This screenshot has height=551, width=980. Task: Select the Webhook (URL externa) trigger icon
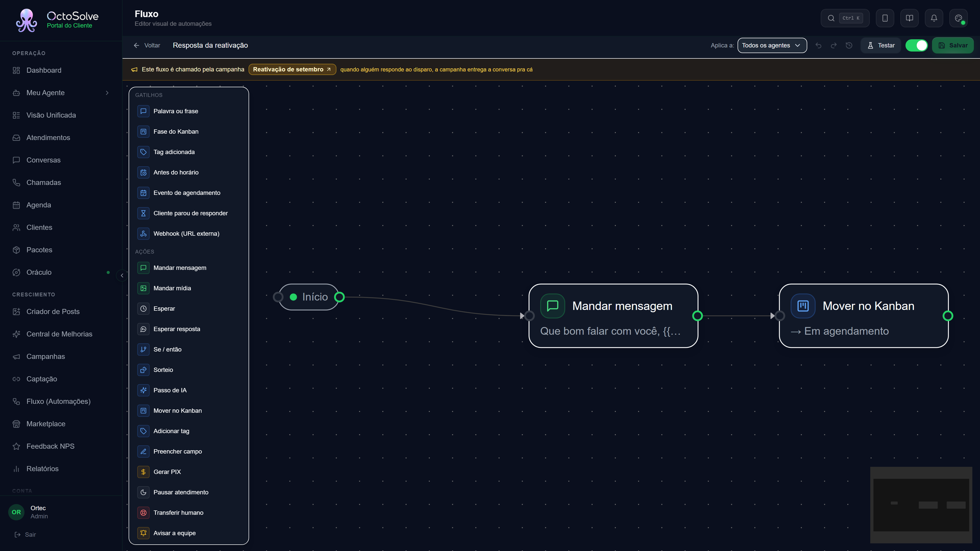coord(143,233)
